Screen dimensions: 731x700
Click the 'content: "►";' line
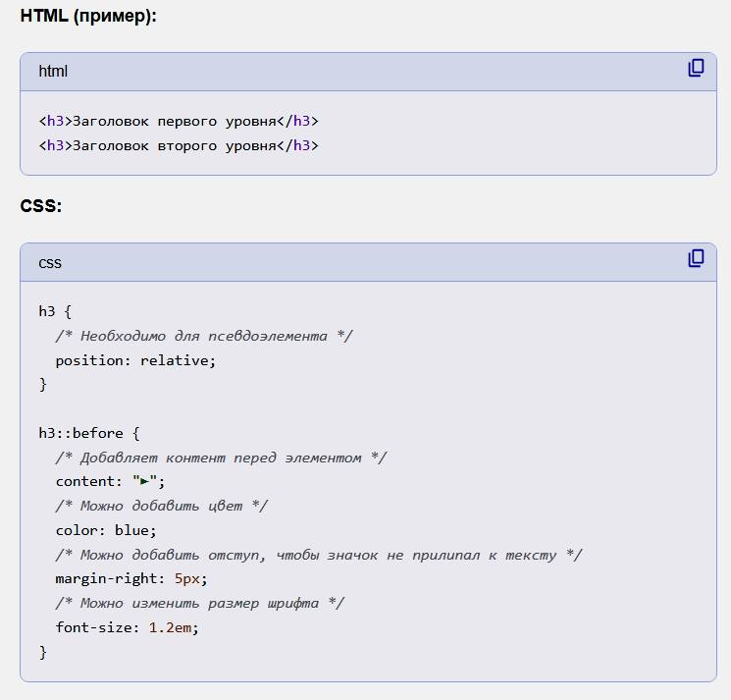point(111,482)
